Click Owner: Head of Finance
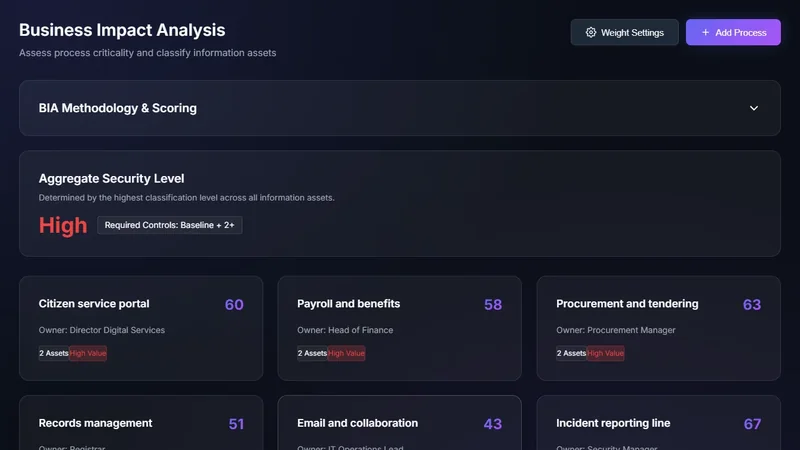The width and height of the screenshot is (800, 450). (x=345, y=330)
